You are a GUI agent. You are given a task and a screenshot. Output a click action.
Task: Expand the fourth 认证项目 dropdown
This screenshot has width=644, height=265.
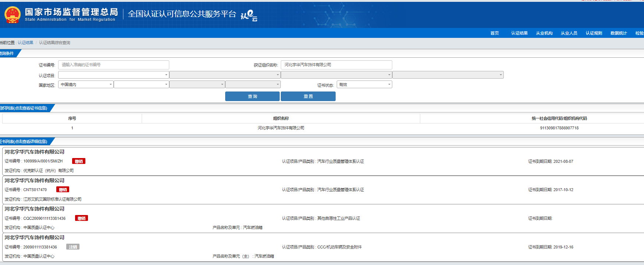click(448, 75)
